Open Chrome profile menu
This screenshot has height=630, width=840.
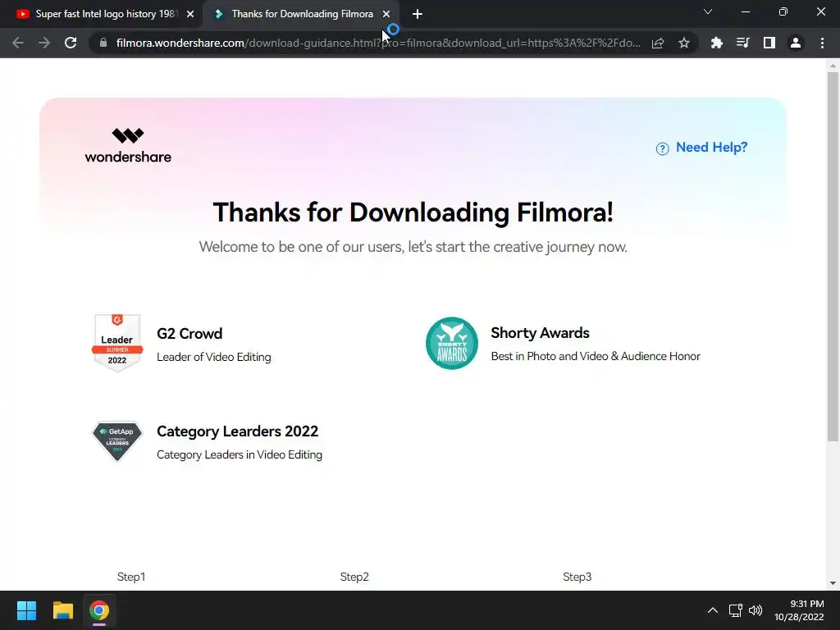[x=796, y=43]
